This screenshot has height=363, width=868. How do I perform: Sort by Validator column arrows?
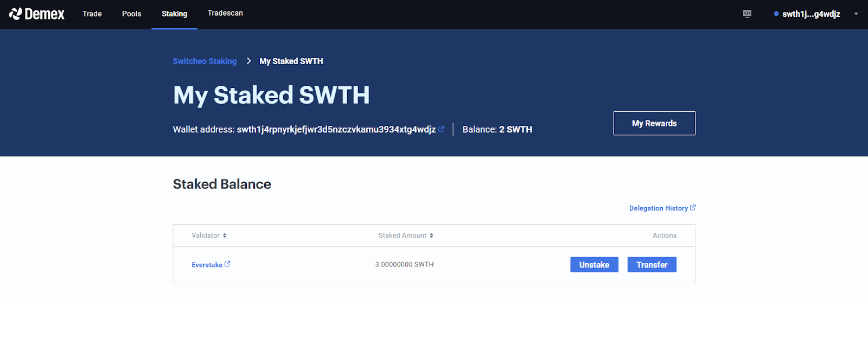225,235
